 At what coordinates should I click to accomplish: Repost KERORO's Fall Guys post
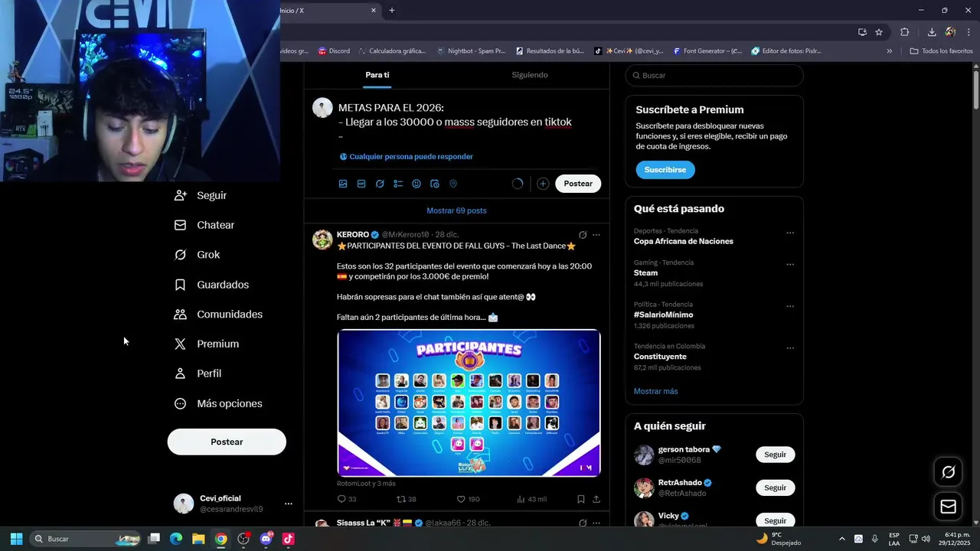tap(406, 499)
